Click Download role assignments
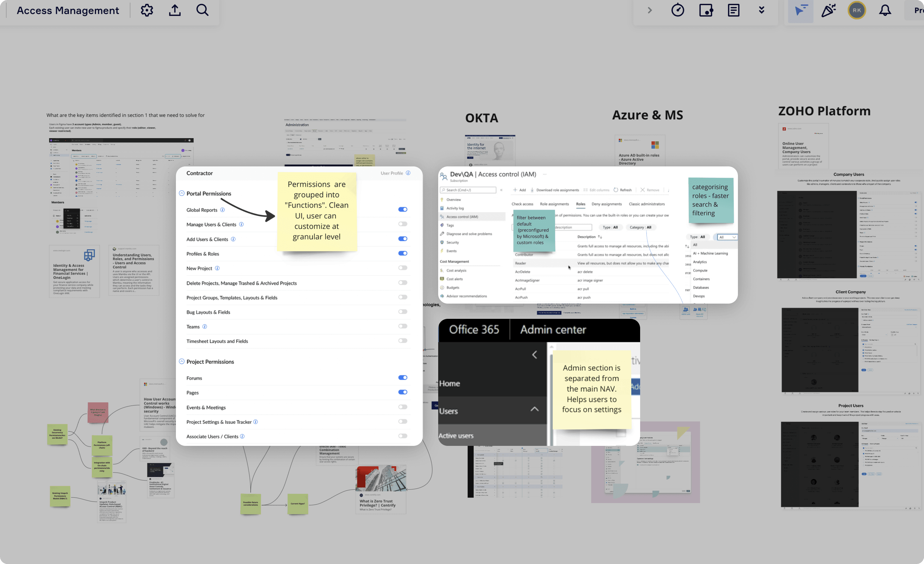 555,190
